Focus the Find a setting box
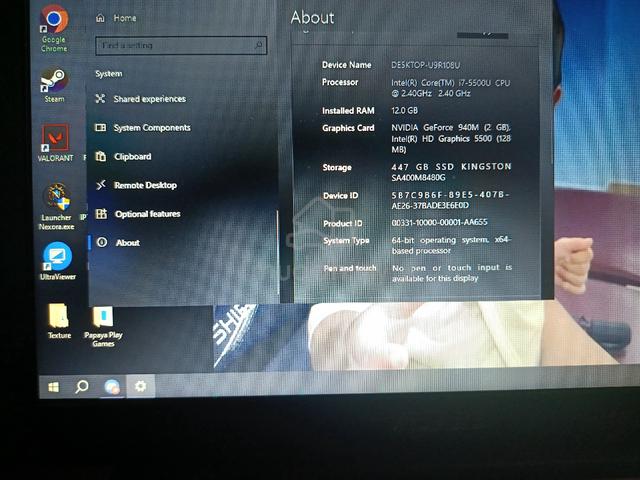This screenshot has height=480, width=640. 181,45
